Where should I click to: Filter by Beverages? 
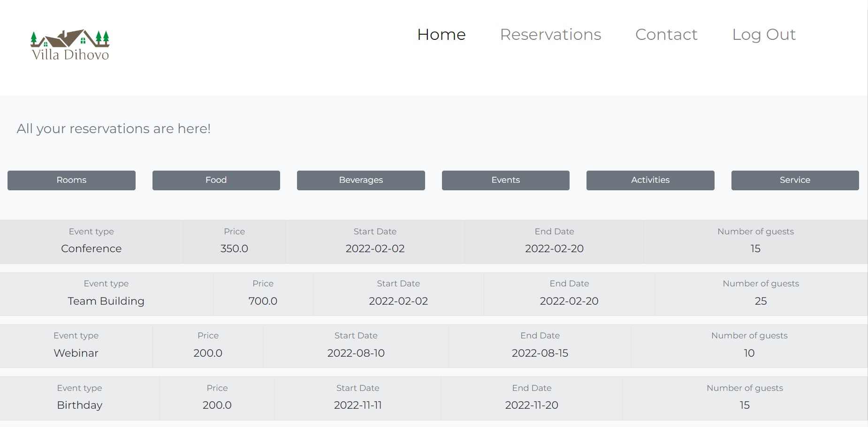coord(361,180)
